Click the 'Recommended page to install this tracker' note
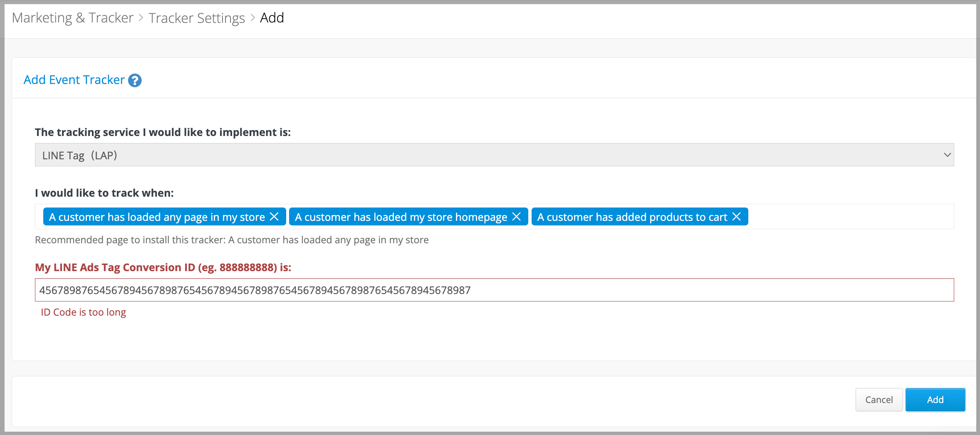This screenshot has height=435, width=980. [232, 240]
